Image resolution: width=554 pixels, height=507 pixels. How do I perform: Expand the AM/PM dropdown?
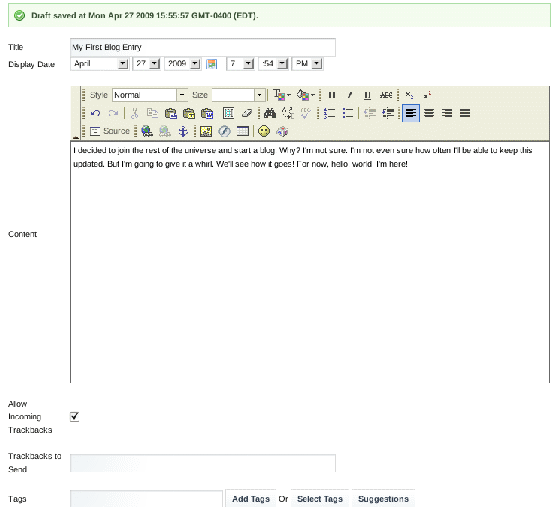point(307,64)
